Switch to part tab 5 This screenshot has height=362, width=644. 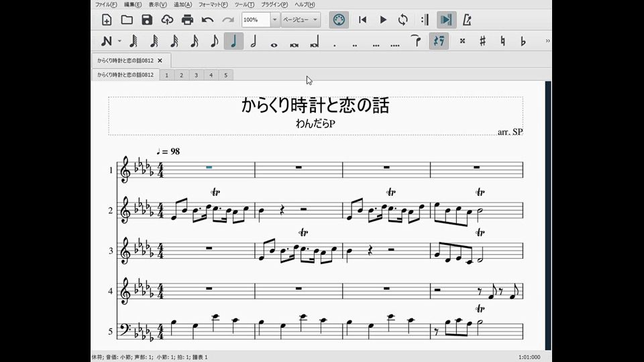pos(226,75)
